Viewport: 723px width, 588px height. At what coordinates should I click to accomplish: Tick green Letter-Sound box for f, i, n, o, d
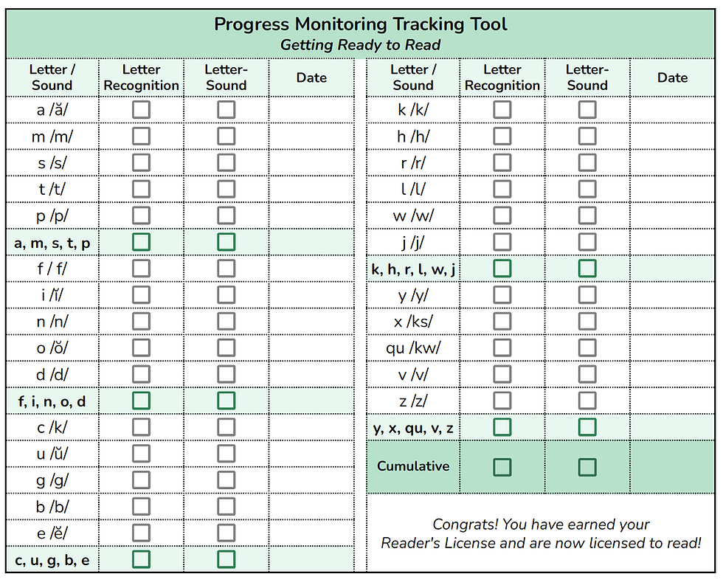click(226, 401)
